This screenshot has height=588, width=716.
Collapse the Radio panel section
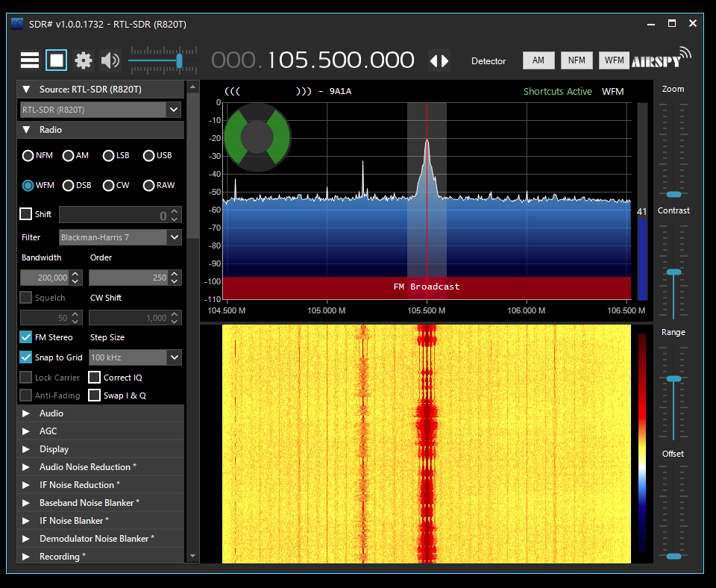point(27,130)
